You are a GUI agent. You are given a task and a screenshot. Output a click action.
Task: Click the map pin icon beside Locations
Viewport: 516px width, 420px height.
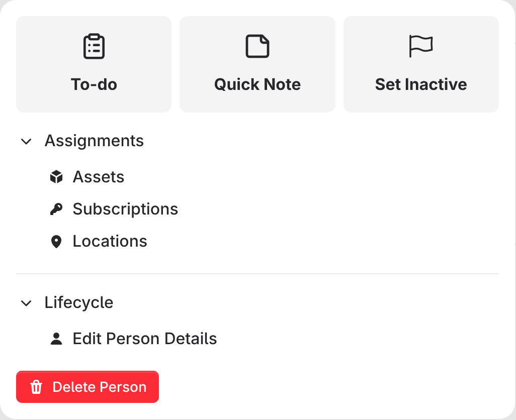(56, 242)
